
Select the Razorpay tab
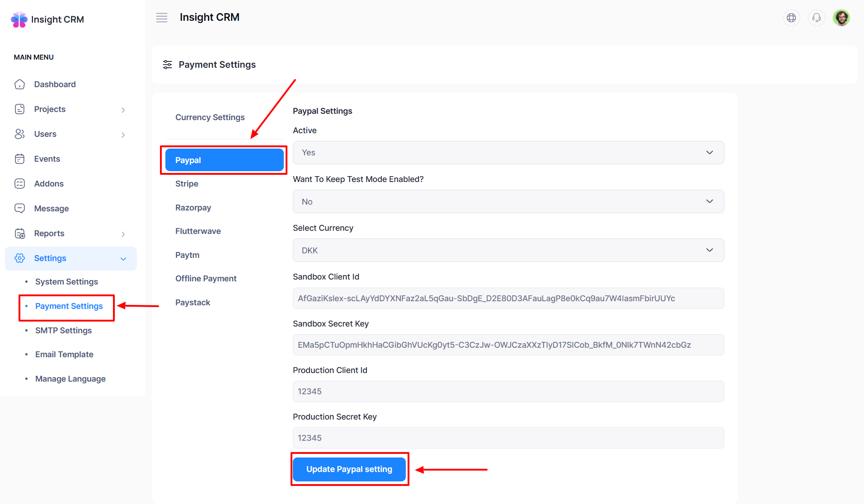click(x=193, y=208)
